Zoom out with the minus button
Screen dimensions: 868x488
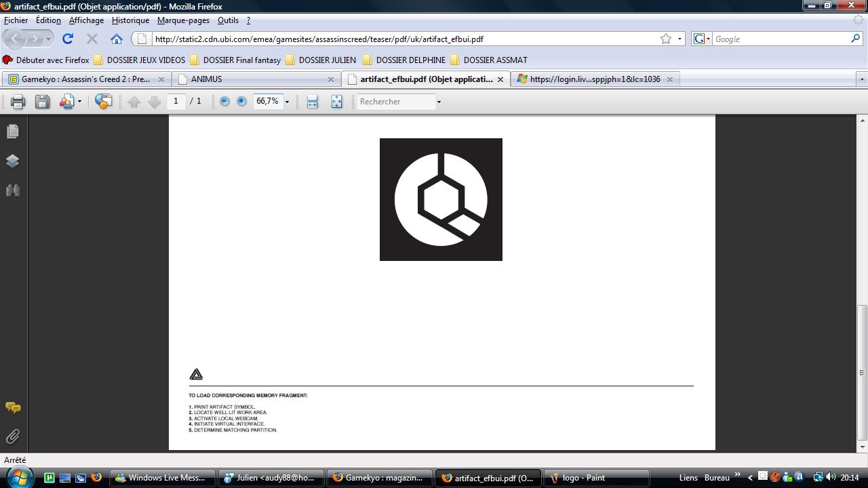click(x=224, y=101)
